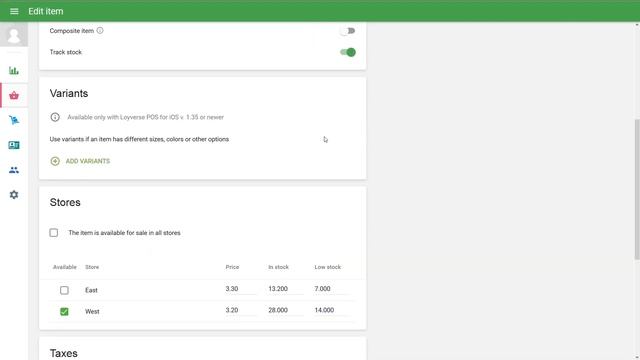Click the Low stock column header
The image size is (640, 360).
click(x=327, y=267)
